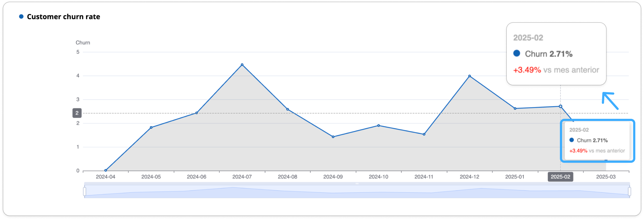Click the 2024-04 data point on the line

(106, 170)
